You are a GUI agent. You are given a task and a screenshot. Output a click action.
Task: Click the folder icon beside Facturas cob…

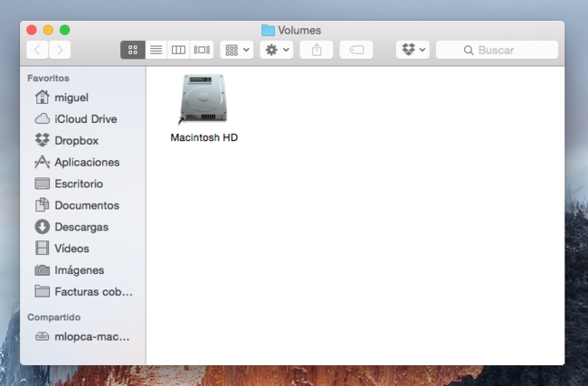[x=42, y=291]
